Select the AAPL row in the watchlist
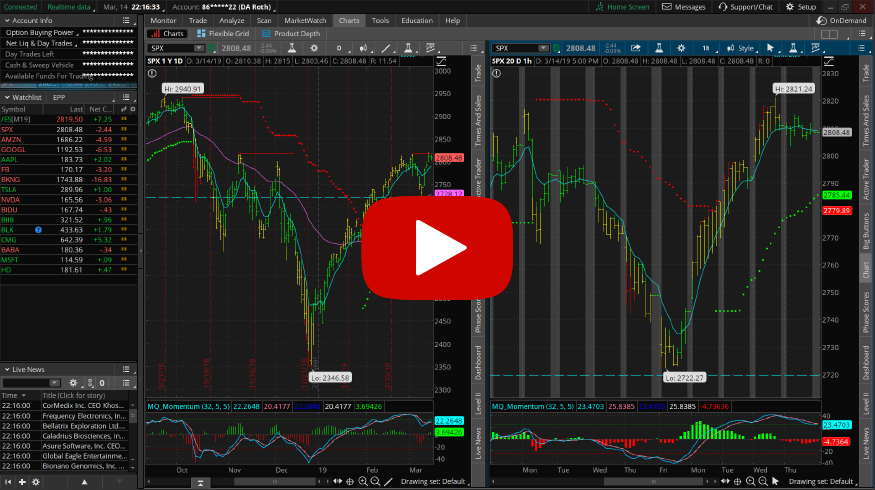 (68, 160)
